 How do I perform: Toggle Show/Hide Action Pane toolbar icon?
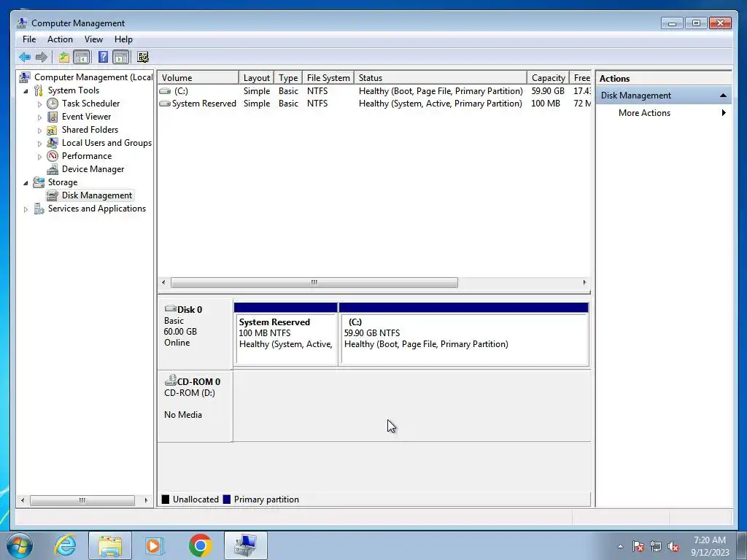[x=121, y=58]
